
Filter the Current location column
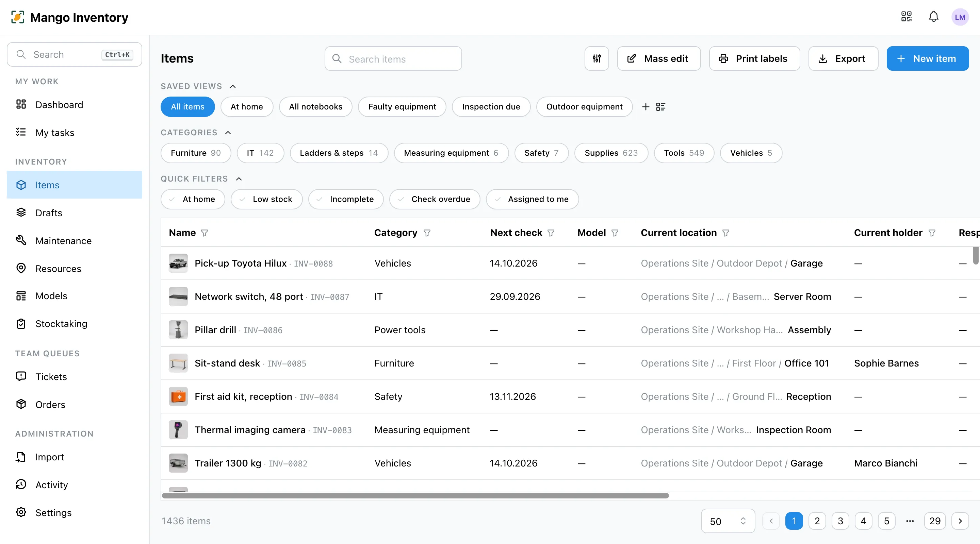(x=726, y=233)
